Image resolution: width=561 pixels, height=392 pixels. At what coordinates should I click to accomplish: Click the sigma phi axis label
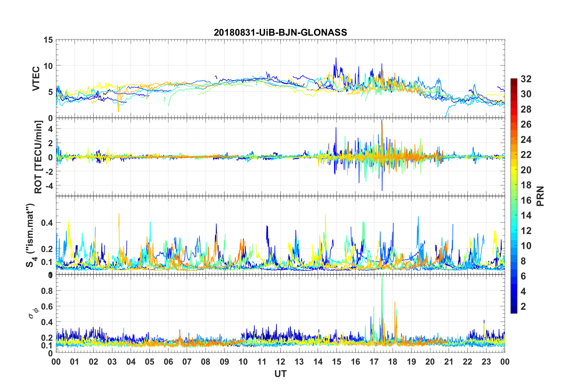tap(33, 313)
